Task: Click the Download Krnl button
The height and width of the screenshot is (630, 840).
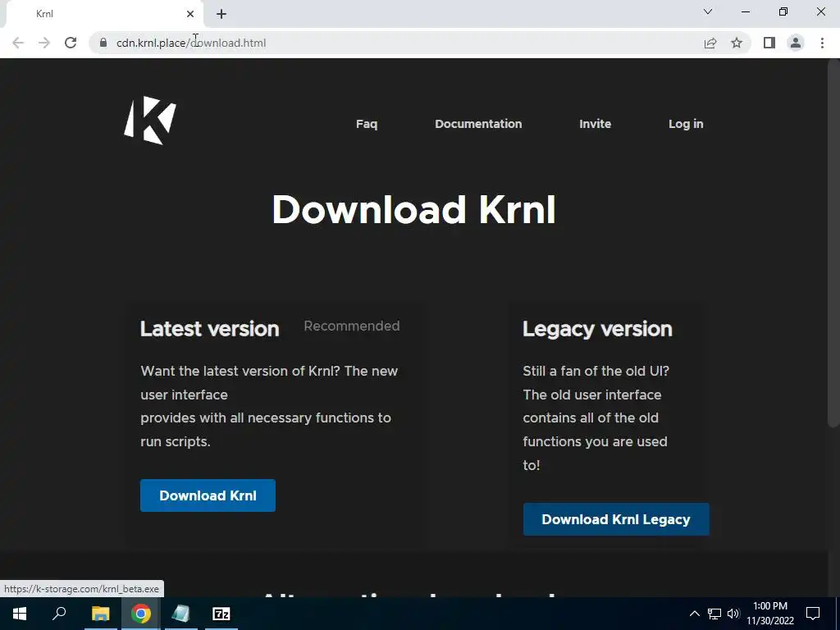Action: (x=208, y=495)
